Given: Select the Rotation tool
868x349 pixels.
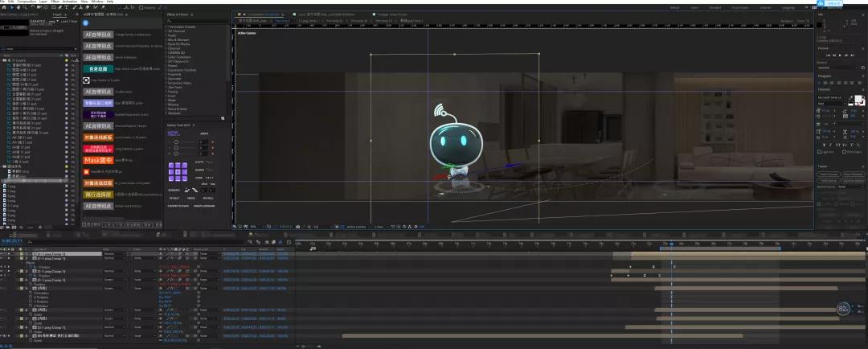Looking at the screenshot, I should (33, 7).
